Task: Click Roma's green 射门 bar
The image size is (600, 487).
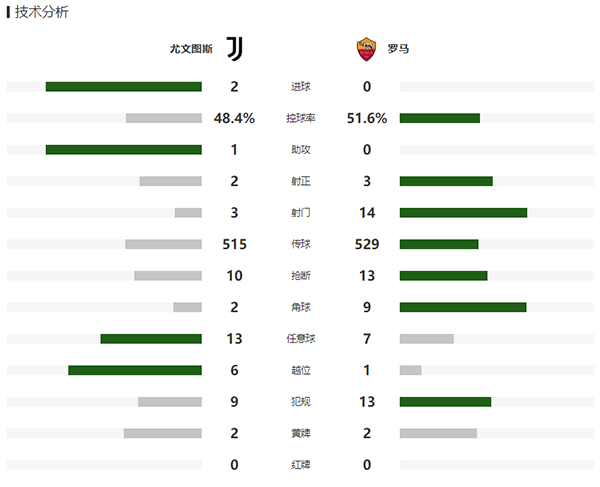Action: pyautogui.click(x=463, y=212)
